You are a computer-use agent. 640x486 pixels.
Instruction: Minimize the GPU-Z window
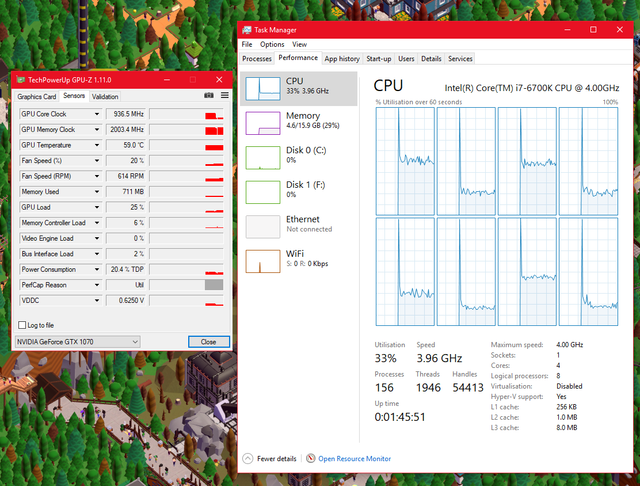[x=167, y=80]
